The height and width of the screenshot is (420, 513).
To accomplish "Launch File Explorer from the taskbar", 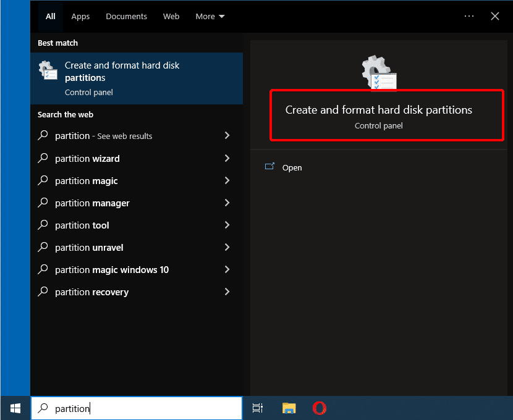I will (289, 408).
